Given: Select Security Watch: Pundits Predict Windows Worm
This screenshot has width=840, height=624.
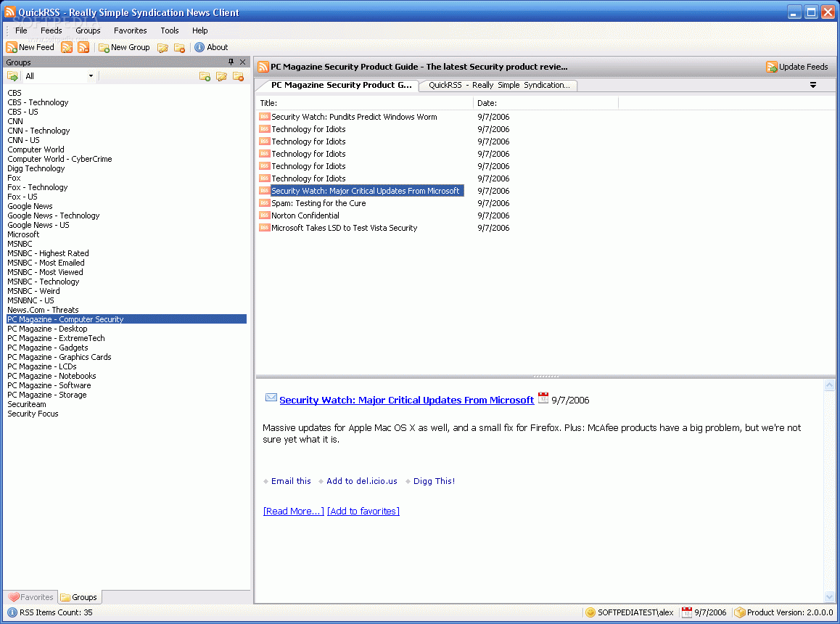Looking at the screenshot, I should pos(354,117).
